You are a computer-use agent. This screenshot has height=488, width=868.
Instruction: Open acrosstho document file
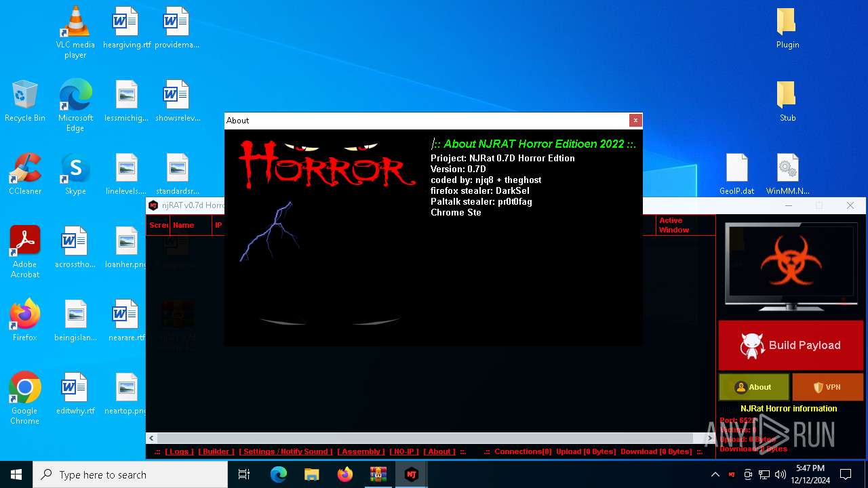(x=75, y=247)
